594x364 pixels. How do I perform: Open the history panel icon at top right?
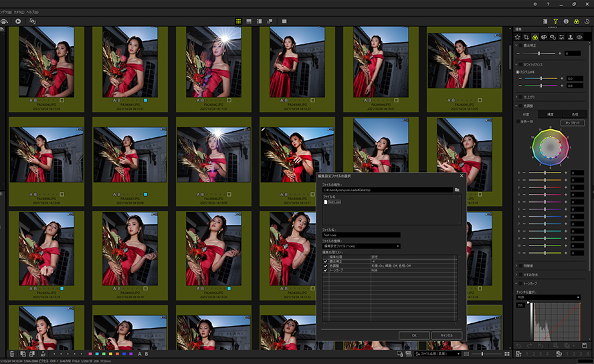point(587,21)
